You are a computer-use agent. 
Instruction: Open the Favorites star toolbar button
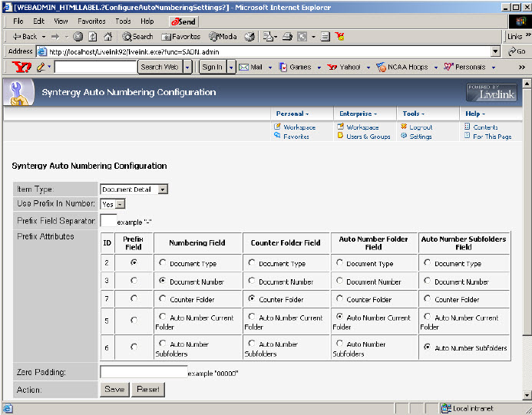(181, 36)
